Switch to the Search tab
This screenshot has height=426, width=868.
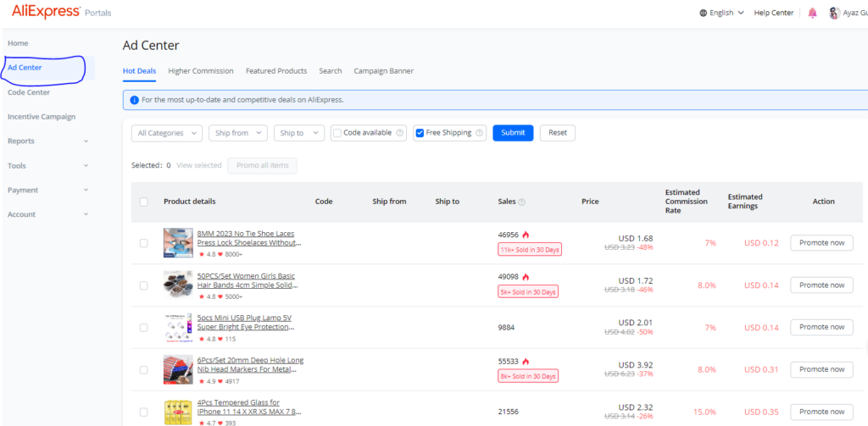(331, 71)
